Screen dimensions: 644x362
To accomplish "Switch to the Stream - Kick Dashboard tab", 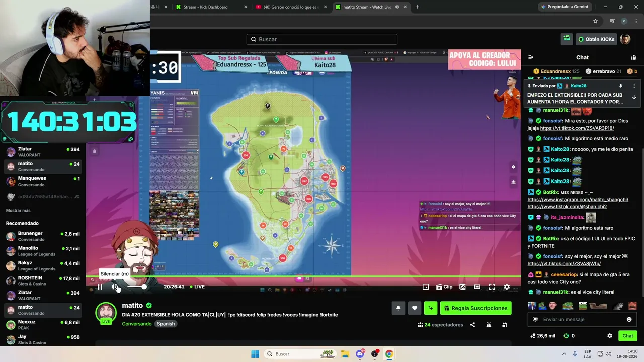I will (211, 7).
